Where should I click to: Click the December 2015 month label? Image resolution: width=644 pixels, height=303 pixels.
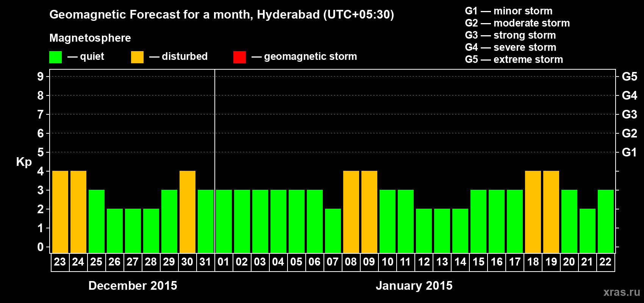pyautogui.click(x=133, y=286)
